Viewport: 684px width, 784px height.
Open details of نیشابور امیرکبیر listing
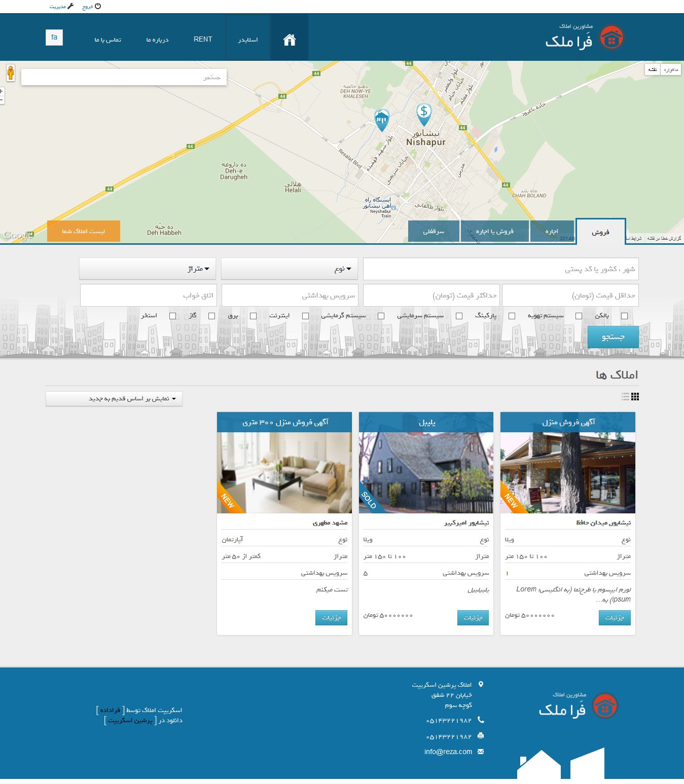473,618
